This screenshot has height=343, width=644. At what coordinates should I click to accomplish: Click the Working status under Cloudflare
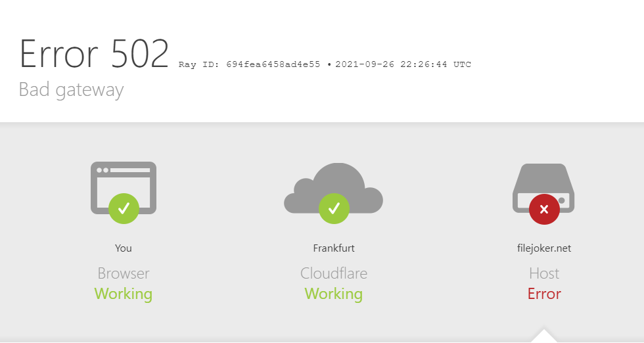(x=334, y=294)
